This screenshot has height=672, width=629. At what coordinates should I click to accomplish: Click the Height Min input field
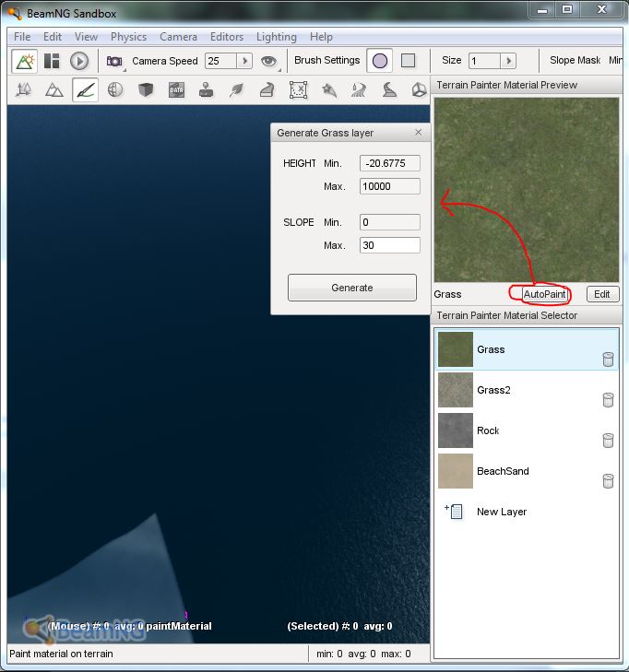click(390, 163)
